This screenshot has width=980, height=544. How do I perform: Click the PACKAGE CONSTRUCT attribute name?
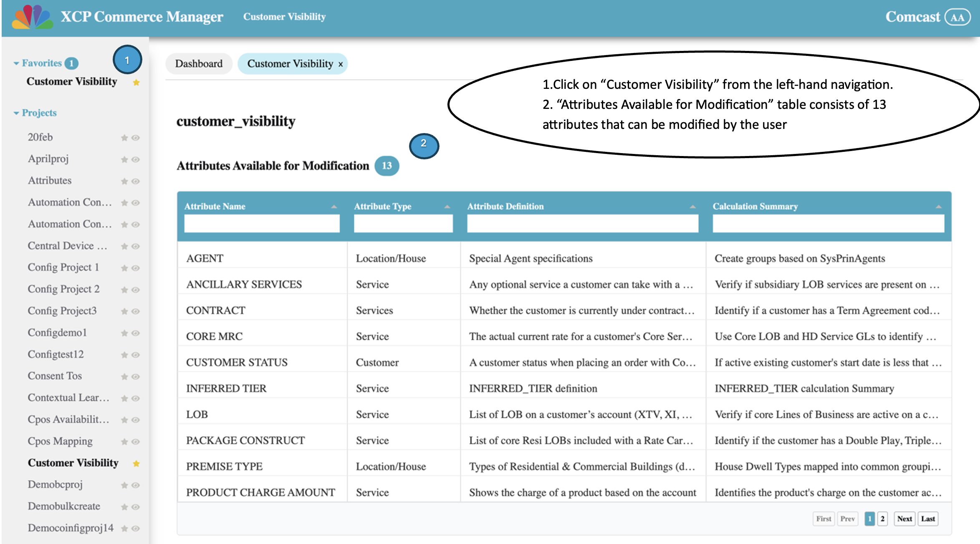[x=245, y=440]
